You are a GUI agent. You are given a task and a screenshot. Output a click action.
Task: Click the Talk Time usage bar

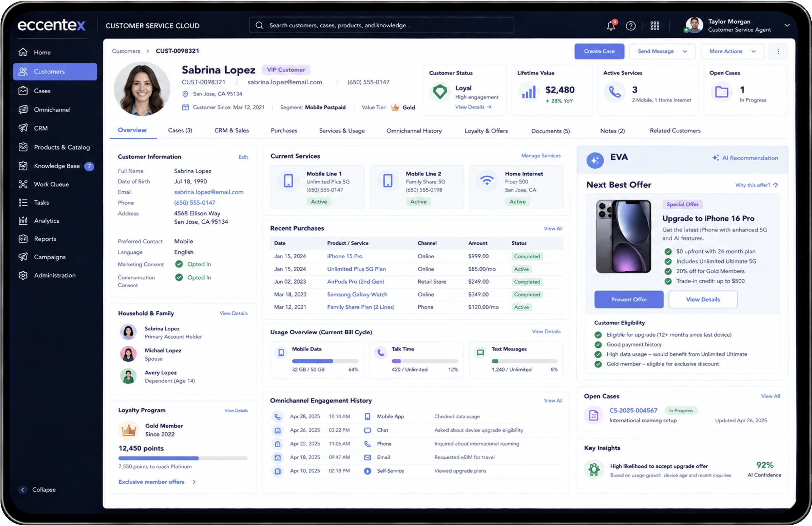pyautogui.click(x=425, y=361)
